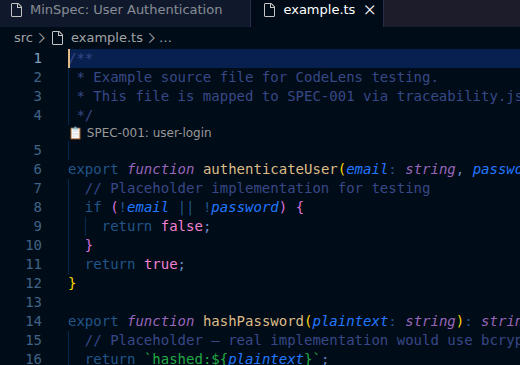Click chevron after example.ts breadcrumb
Image resolution: width=520 pixels, height=365 pixels.
tap(152, 38)
